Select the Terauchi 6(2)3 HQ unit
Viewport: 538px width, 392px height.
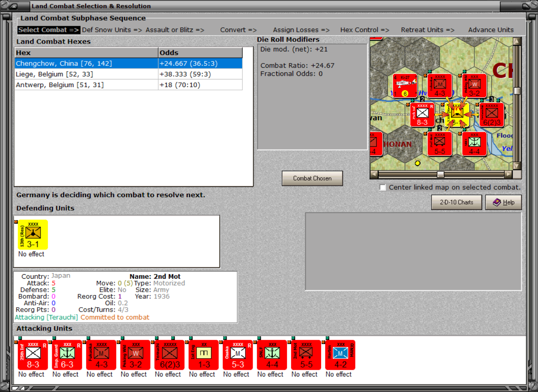click(170, 355)
